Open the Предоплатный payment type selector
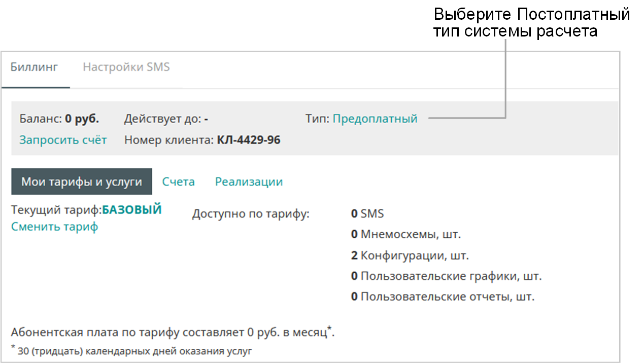Viewport: 644px width, 363px height. pos(375,119)
